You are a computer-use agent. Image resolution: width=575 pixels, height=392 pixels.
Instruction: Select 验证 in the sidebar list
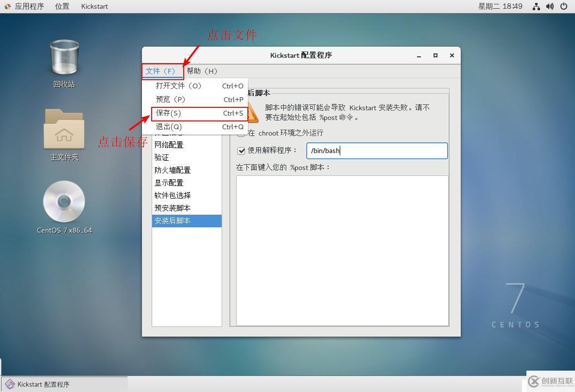coord(187,157)
